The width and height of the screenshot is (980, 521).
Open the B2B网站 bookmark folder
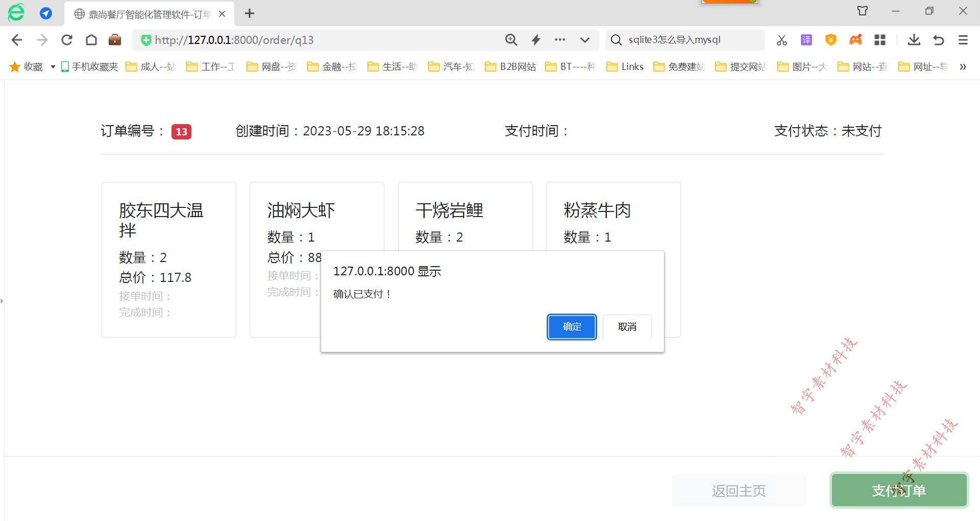tap(510, 67)
